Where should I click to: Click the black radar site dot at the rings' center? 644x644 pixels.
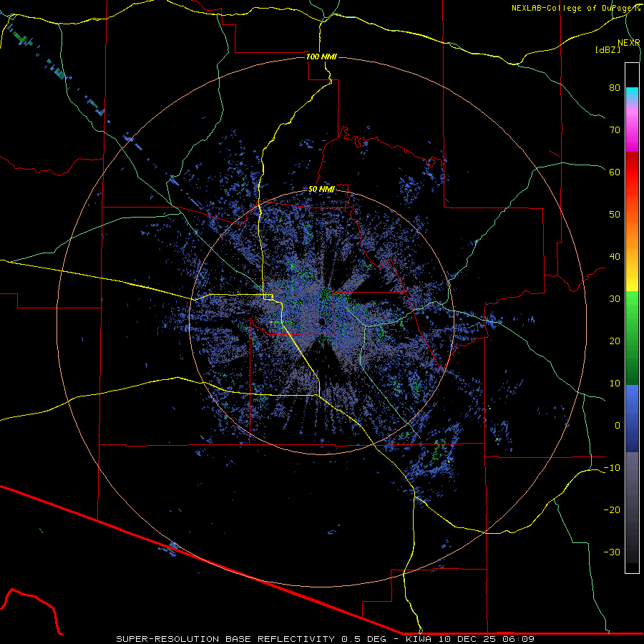click(321, 321)
